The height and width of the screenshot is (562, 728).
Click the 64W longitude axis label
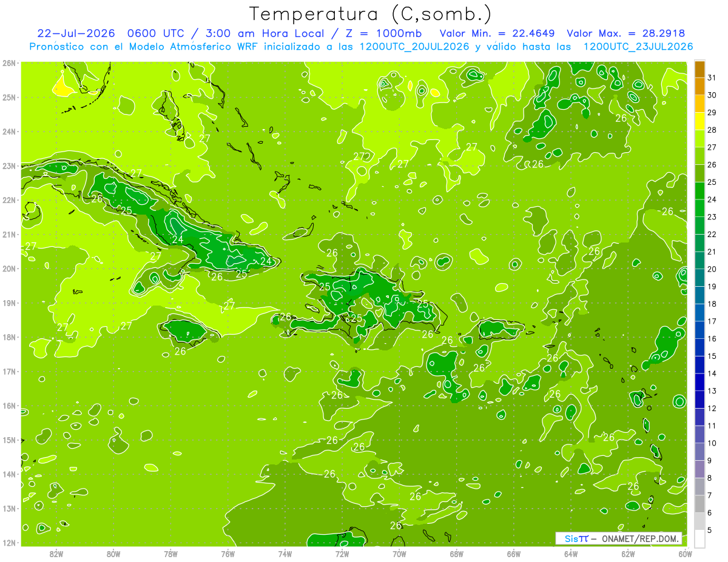coord(570,554)
